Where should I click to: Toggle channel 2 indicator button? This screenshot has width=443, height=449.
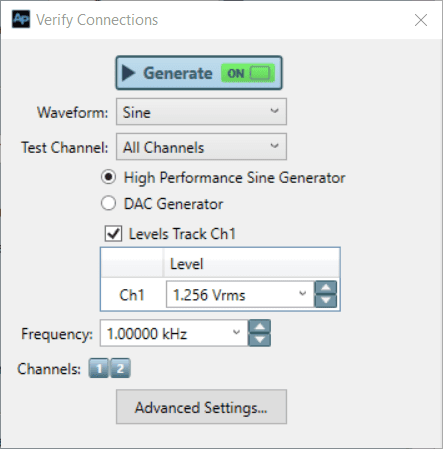coord(120,368)
